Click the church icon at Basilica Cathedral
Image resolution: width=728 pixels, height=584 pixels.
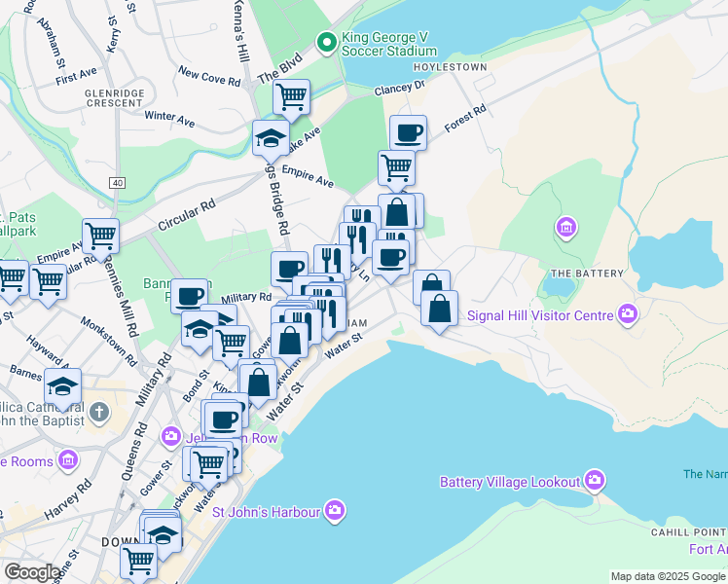click(x=98, y=414)
